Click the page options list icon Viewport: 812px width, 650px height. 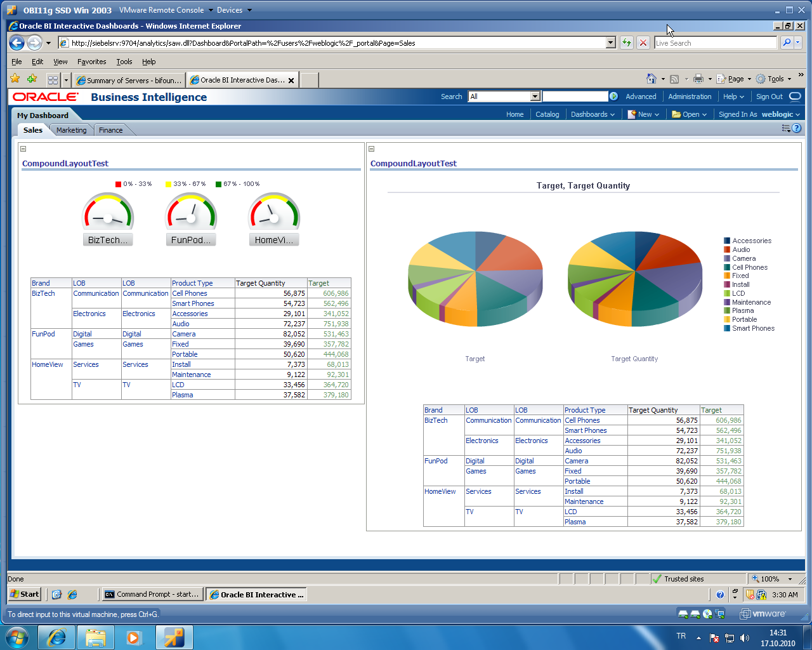pyautogui.click(x=785, y=128)
